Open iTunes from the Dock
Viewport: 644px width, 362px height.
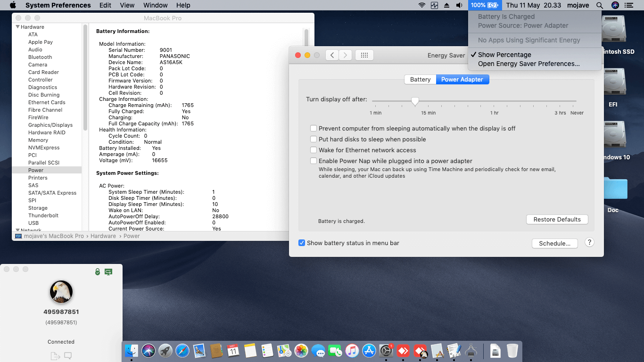(x=352, y=351)
